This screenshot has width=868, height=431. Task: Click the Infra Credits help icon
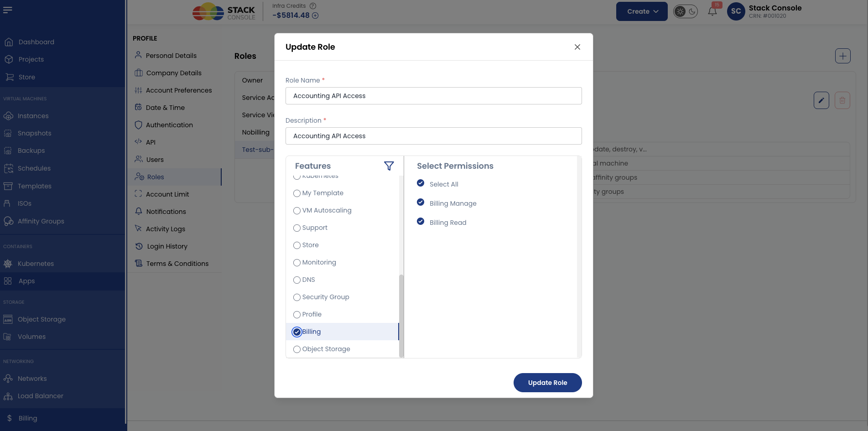point(313,6)
